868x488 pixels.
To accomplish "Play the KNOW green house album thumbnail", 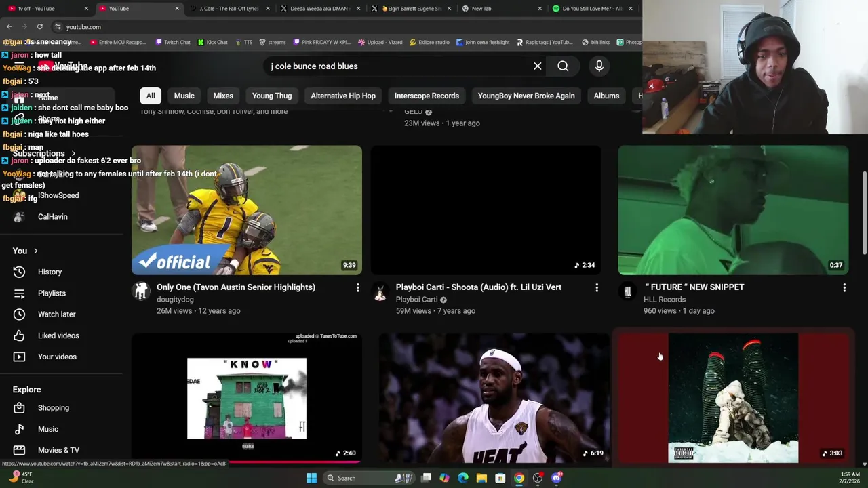I will pyautogui.click(x=247, y=398).
